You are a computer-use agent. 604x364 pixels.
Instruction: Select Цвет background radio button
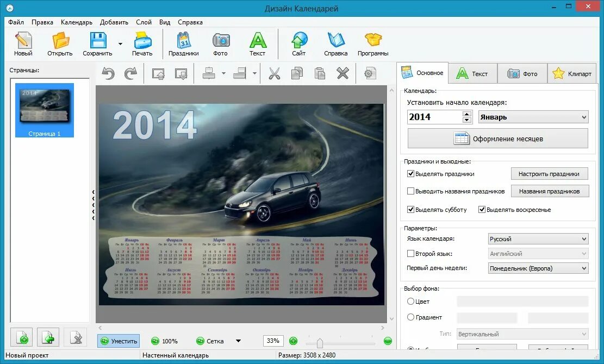coord(410,302)
